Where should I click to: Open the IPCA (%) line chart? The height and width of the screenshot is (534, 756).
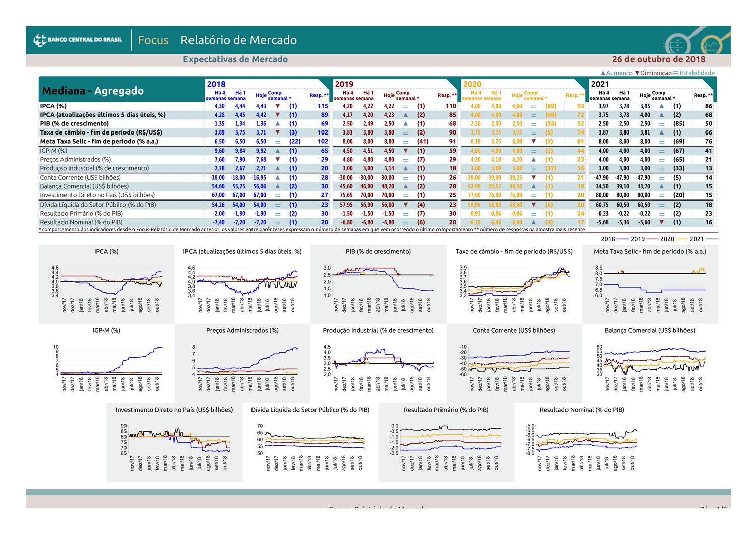[x=106, y=284]
